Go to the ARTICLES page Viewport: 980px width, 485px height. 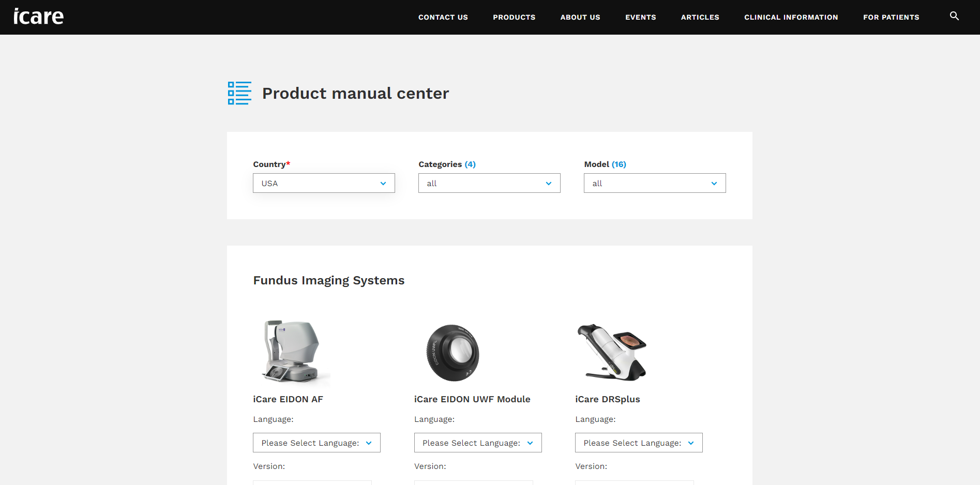pyautogui.click(x=700, y=17)
